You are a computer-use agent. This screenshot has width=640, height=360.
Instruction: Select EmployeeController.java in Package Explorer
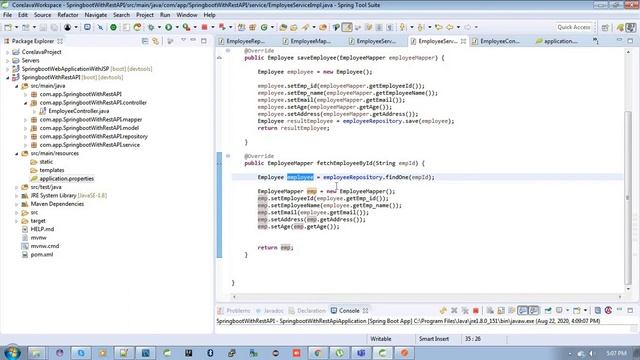coord(78,111)
